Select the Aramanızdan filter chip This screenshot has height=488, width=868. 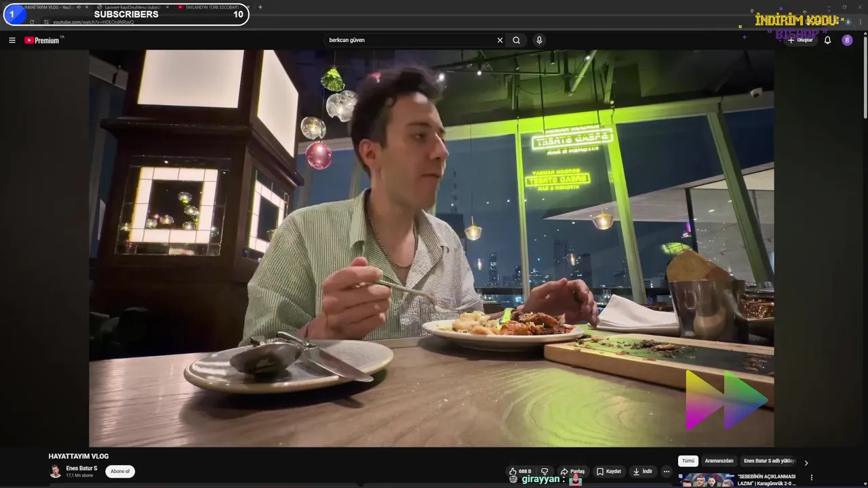click(719, 461)
